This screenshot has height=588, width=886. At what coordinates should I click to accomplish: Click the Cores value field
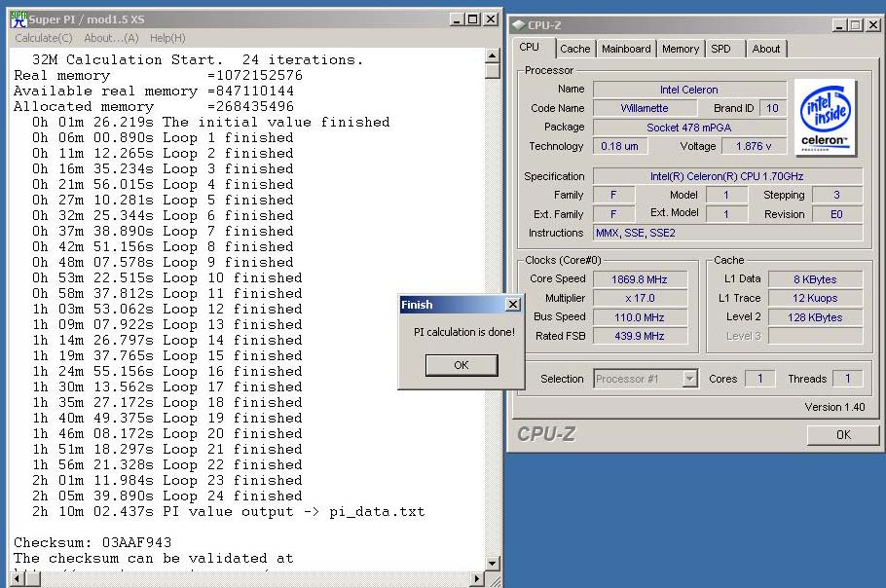pos(760,379)
